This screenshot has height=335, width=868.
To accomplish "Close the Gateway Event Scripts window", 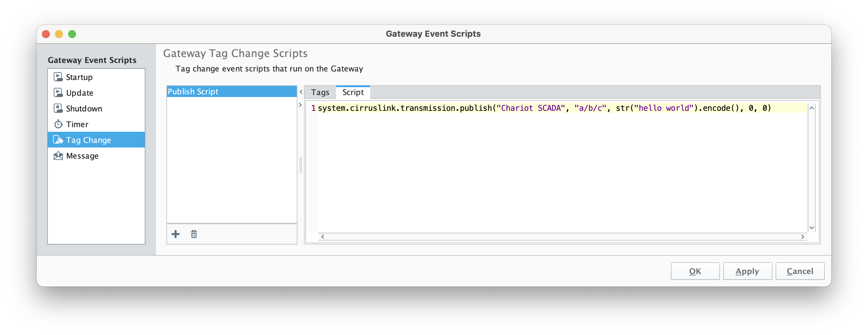I will (46, 34).
